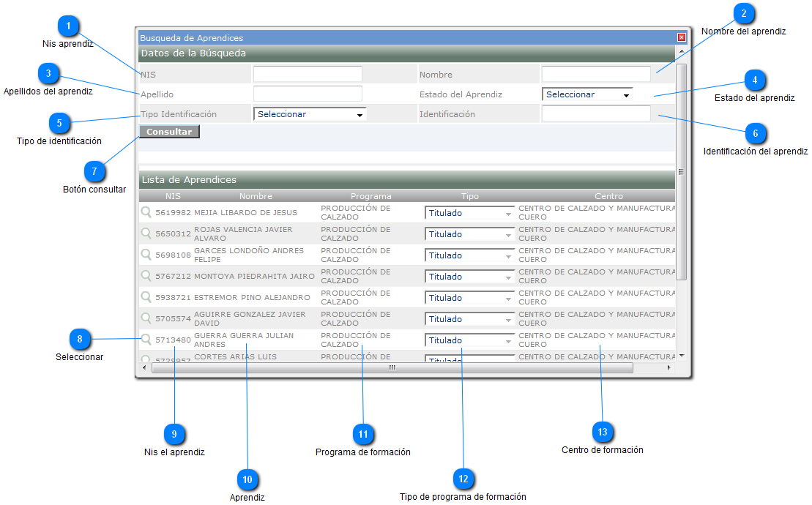Select NIS number 5705574

point(173,318)
